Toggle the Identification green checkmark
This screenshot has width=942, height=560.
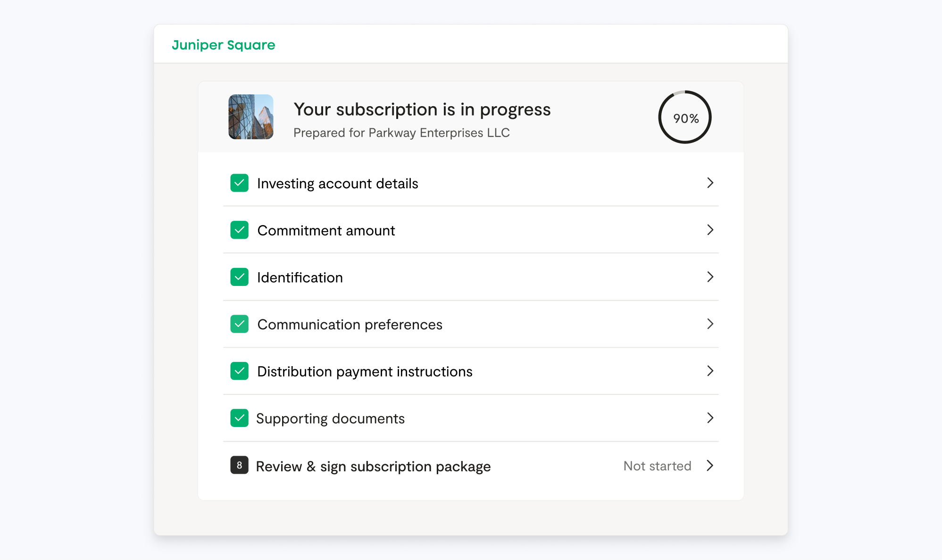point(239,277)
